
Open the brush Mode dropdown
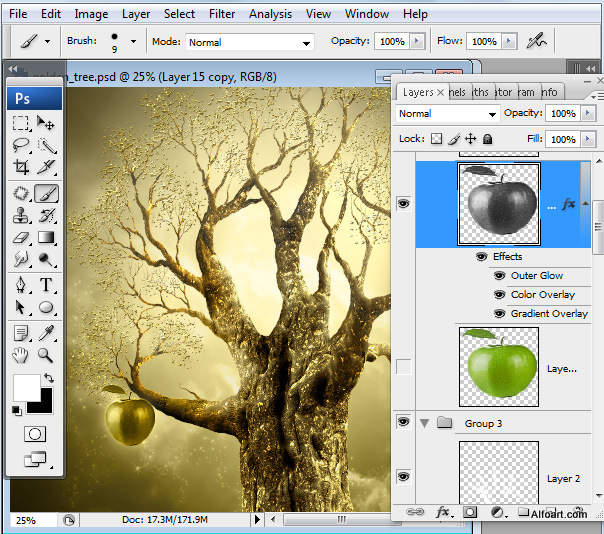[x=249, y=42]
